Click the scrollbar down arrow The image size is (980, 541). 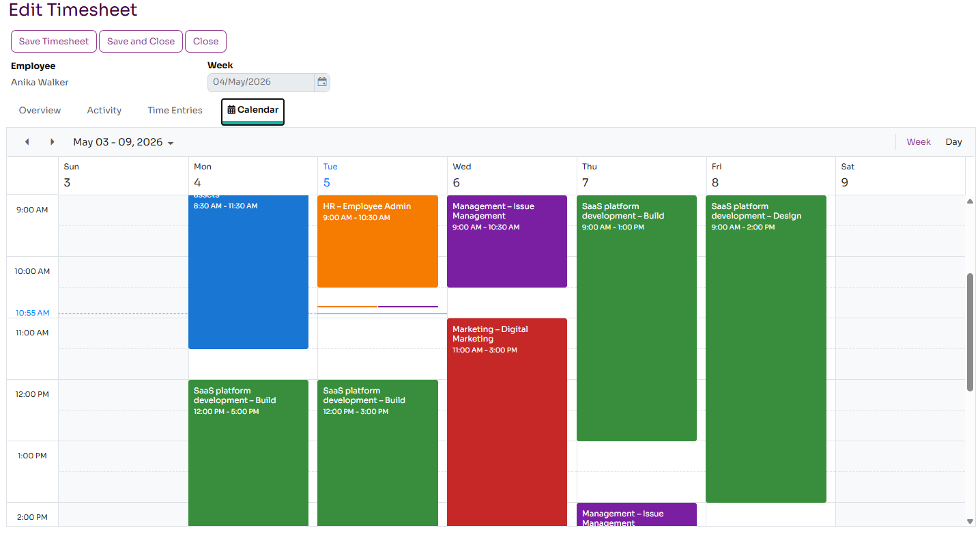tap(970, 521)
